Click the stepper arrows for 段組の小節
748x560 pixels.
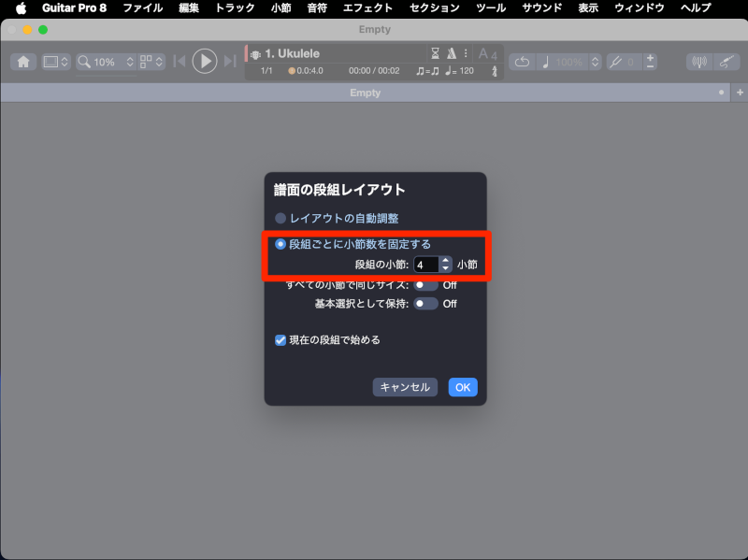point(446,265)
